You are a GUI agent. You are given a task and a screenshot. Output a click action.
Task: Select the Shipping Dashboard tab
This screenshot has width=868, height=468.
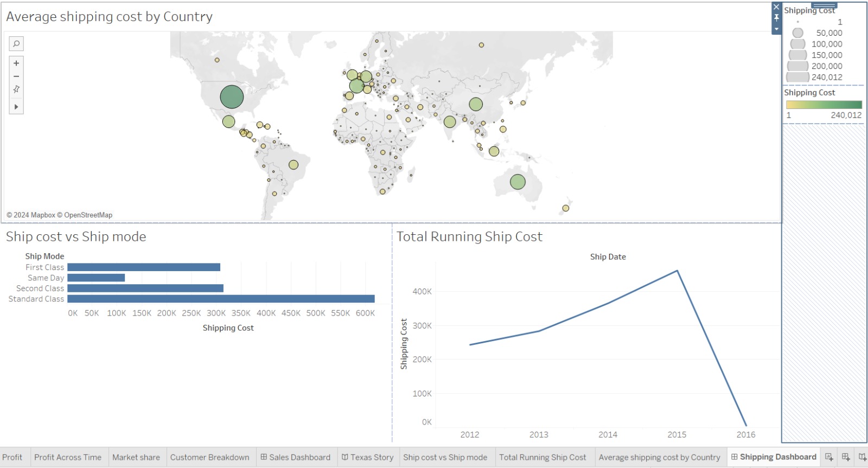[774, 457]
